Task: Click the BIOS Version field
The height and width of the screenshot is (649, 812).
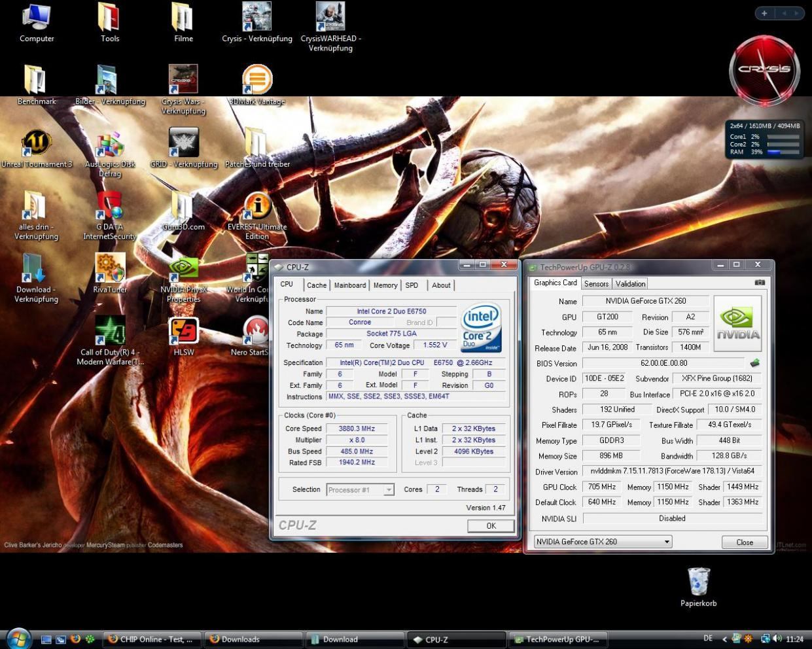Action: [663, 363]
